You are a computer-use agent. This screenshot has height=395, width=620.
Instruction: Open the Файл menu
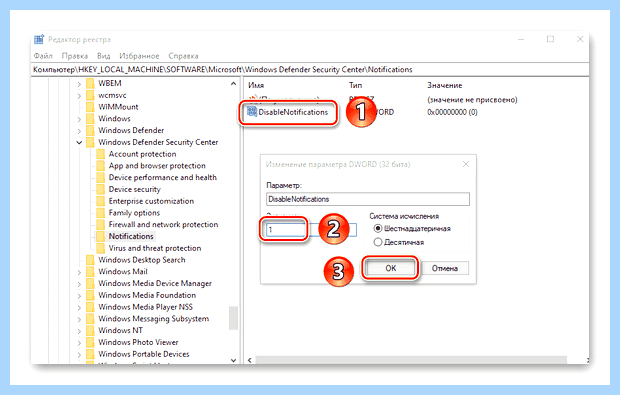(43, 56)
